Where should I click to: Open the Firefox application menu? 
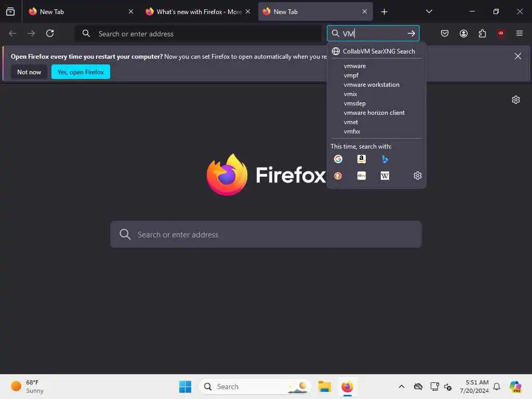(x=519, y=33)
